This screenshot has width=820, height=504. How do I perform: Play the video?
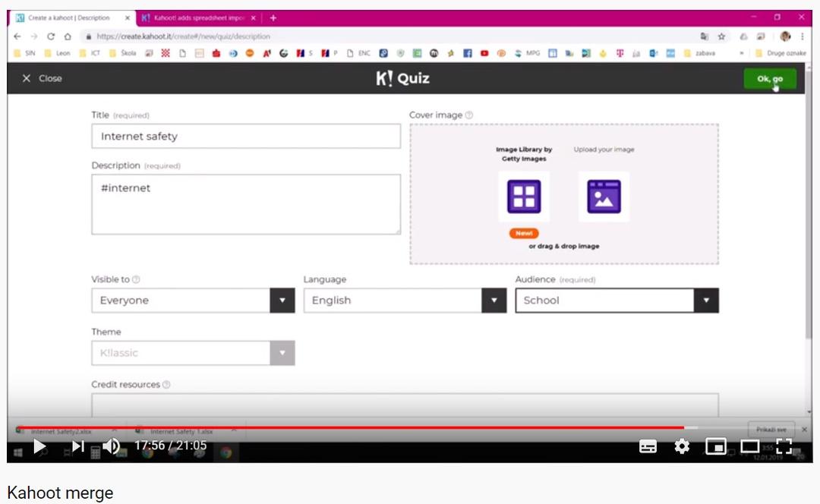click(40, 447)
